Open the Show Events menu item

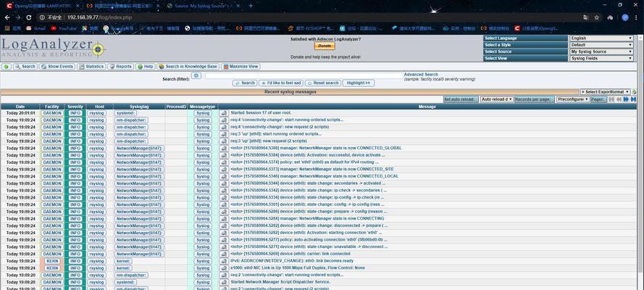click(x=57, y=67)
